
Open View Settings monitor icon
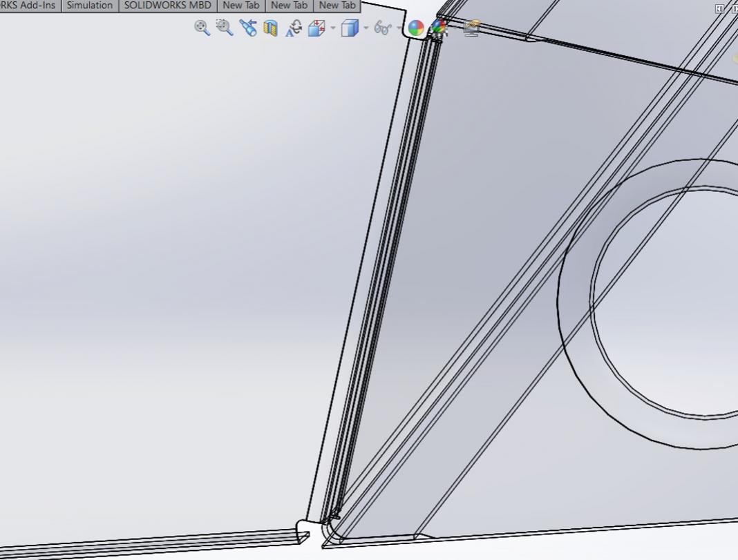tap(471, 28)
